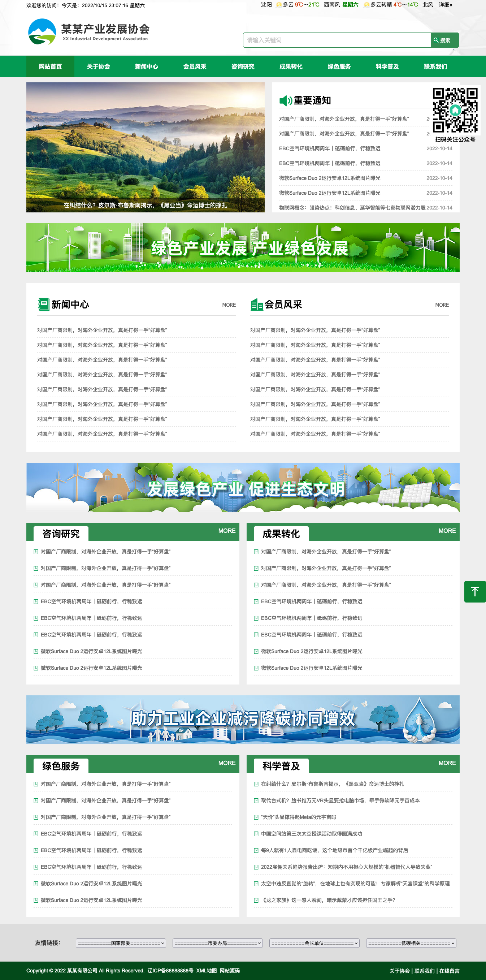
Task: Click the footer 网站源码 link
Action: (230, 971)
